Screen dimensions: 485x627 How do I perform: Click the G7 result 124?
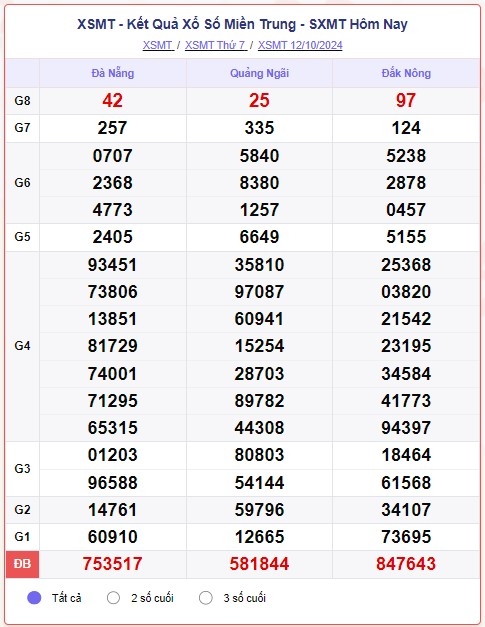[x=406, y=128]
